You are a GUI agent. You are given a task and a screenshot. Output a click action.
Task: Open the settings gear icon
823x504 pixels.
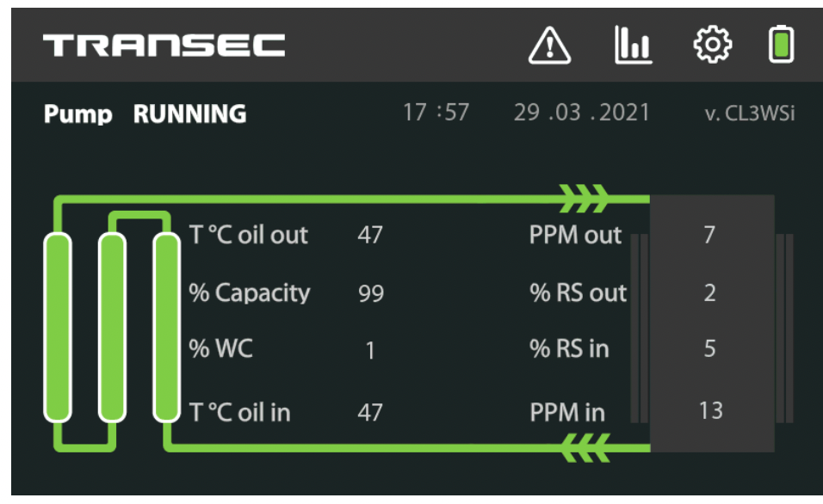[712, 45]
